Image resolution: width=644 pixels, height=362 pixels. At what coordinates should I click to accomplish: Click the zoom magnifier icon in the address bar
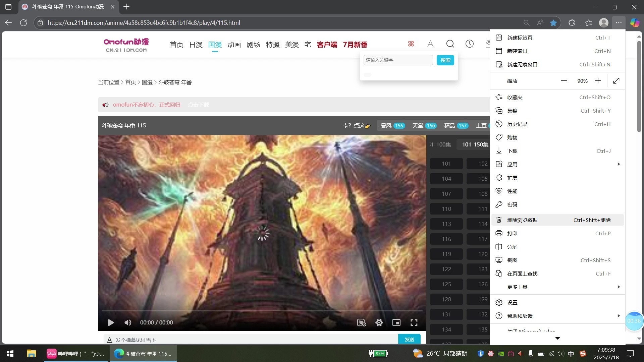(526, 22)
